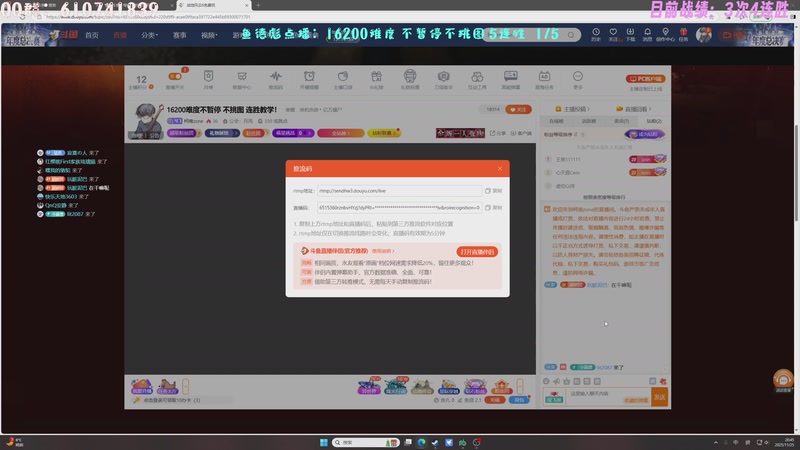Screen dimensions: 800x450
Task: Click the PC客户端 button
Action: click(645, 79)
